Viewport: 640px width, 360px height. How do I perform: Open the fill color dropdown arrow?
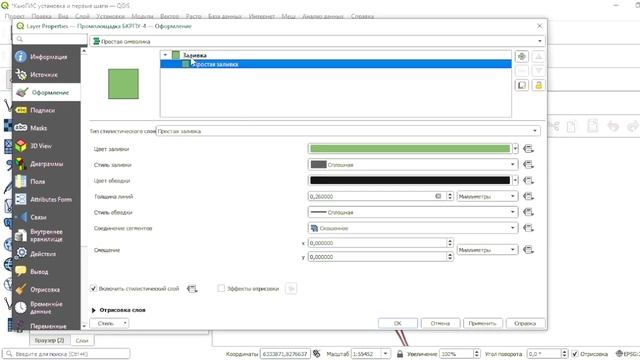point(516,149)
